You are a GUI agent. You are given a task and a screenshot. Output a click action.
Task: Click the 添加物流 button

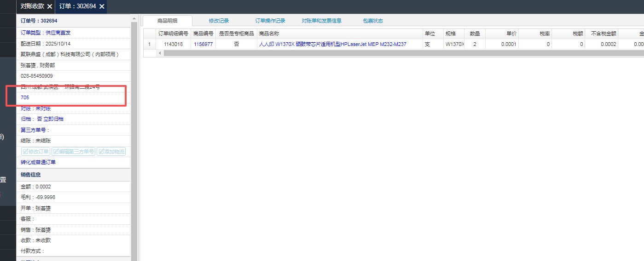[x=111, y=152]
